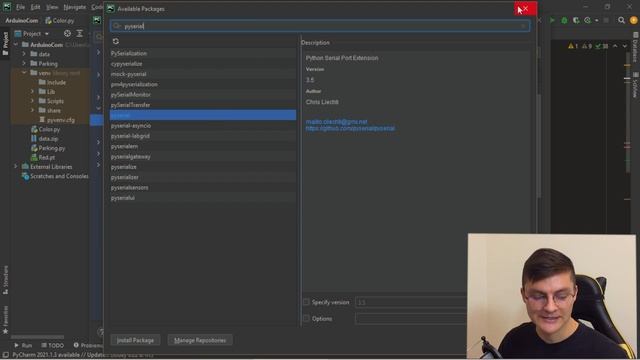Enable the Options checkbox
Image resolution: width=640 pixels, height=360 pixels.
tap(306, 318)
